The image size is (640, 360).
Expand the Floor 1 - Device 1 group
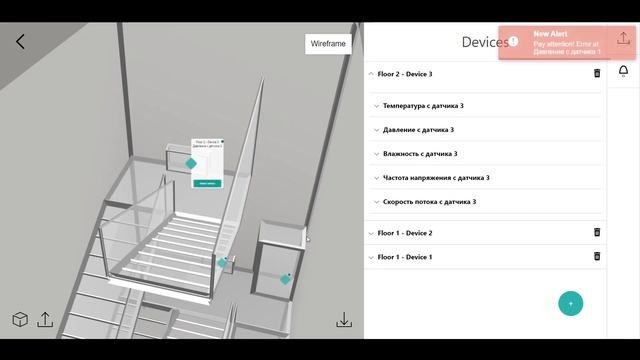tap(371, 258)
